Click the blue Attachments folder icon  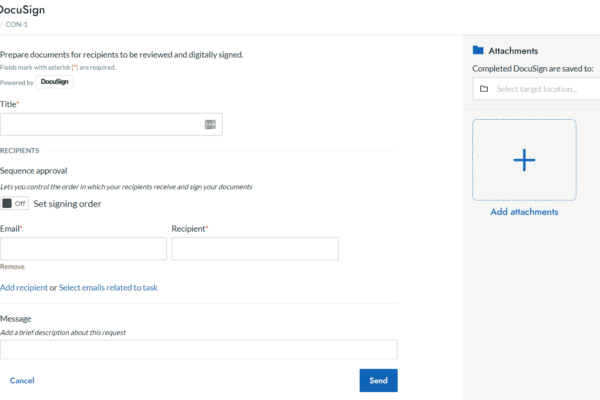click(478, 50)
